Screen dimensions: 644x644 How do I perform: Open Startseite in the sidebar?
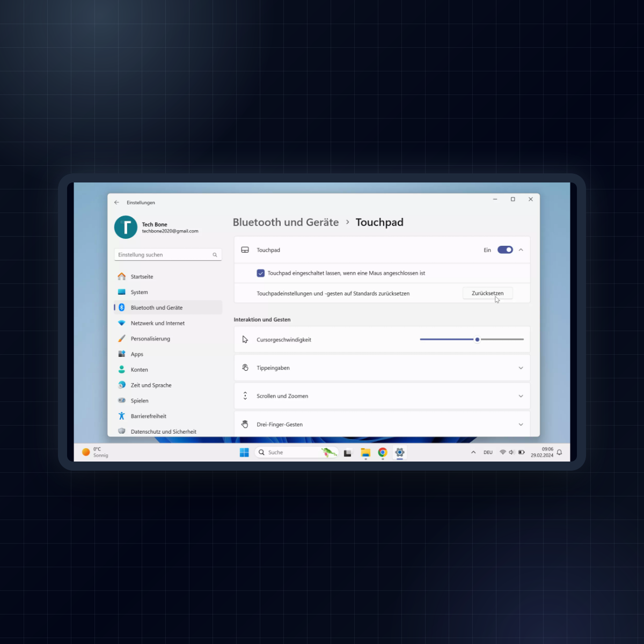pos(168,276)
